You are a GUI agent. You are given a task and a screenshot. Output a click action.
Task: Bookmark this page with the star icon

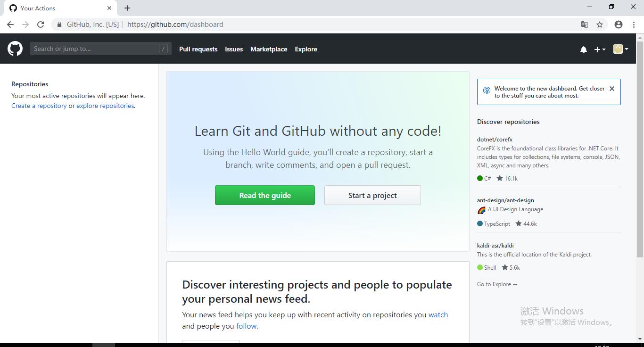tap(599, 25)
